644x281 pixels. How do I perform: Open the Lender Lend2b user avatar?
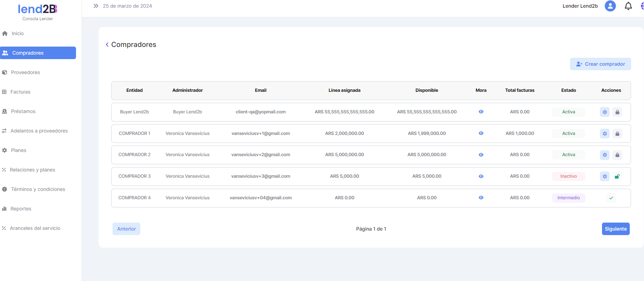[610, 6]
